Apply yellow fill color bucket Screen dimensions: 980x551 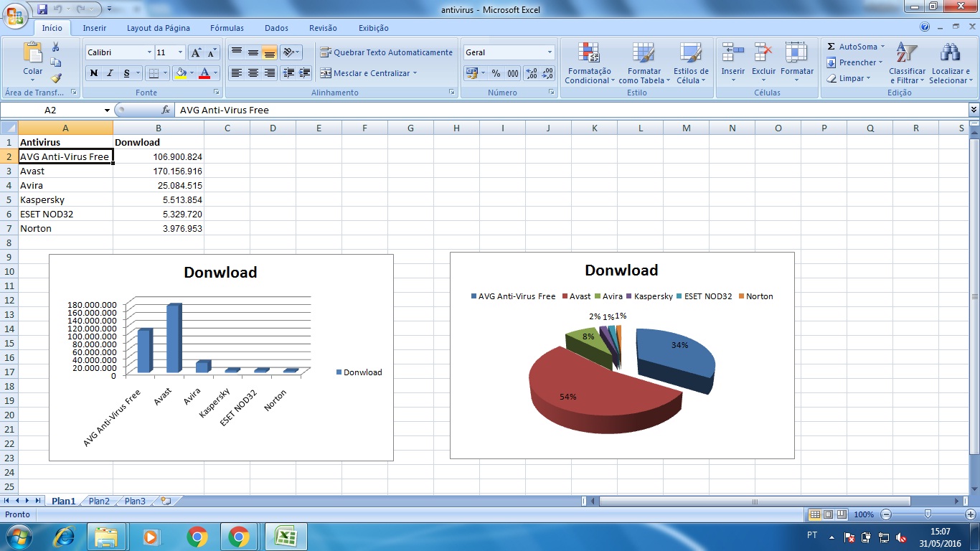pos(181,73)
